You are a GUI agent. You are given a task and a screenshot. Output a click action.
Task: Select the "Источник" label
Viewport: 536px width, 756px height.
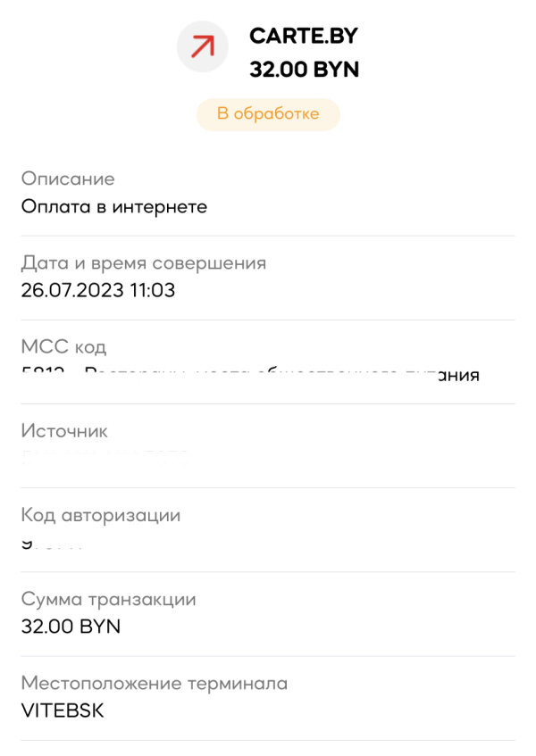64,430
